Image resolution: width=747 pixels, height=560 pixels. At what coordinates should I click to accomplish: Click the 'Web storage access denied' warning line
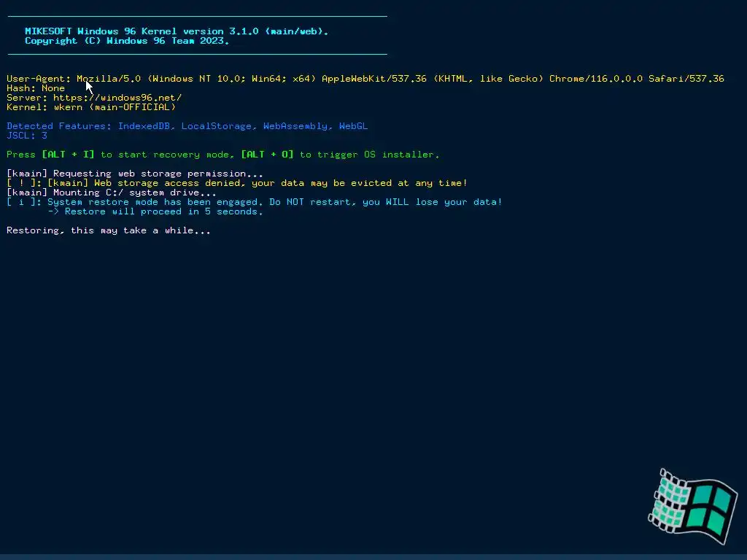(x=237, y=183)
